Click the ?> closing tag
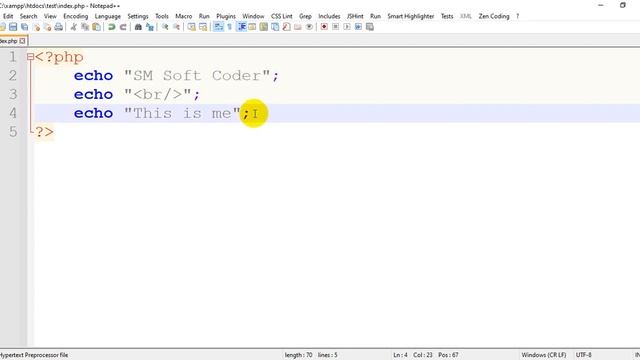 (x=44, y=132)
